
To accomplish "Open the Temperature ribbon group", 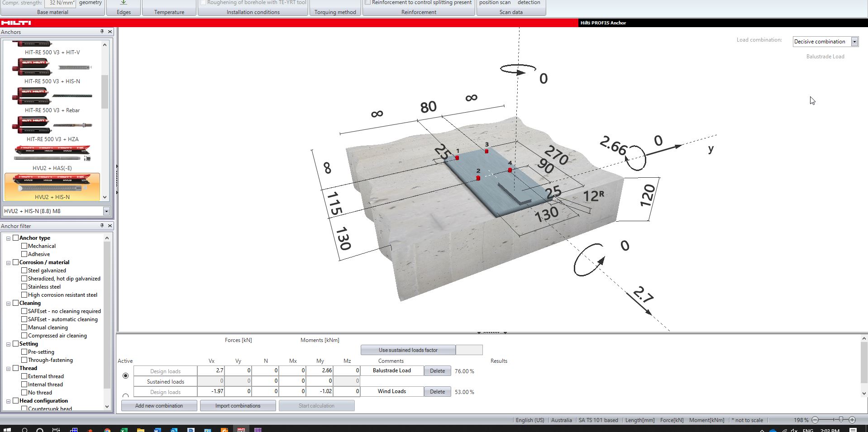I will [x=169, y=12].
